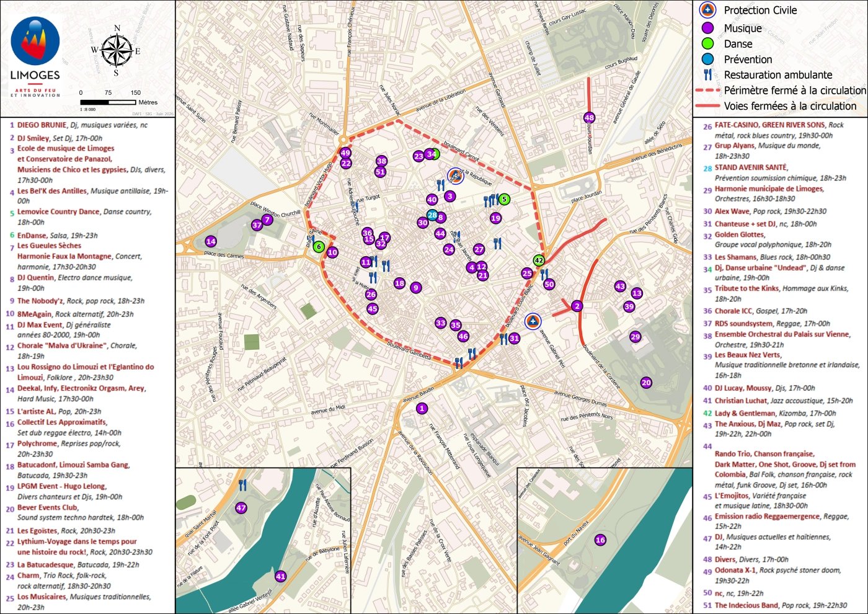Select map marker number 37

click(257, 225)
